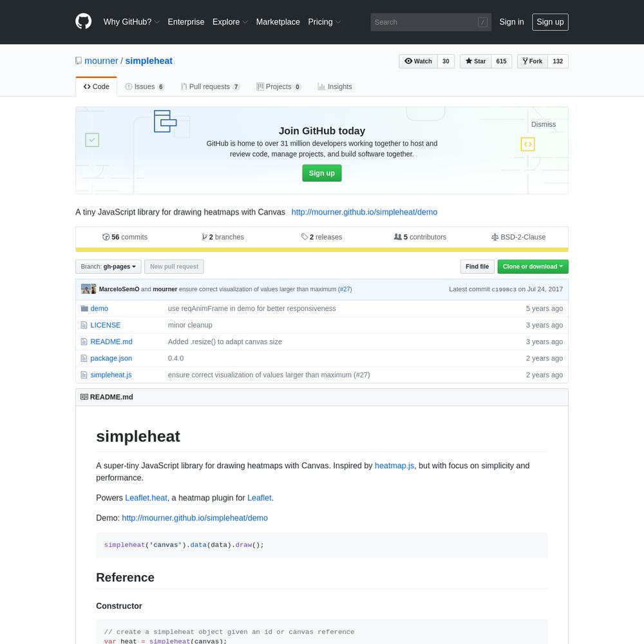Click the package.json file icon
The image size is (644, 644).
[x=84, y=359]
